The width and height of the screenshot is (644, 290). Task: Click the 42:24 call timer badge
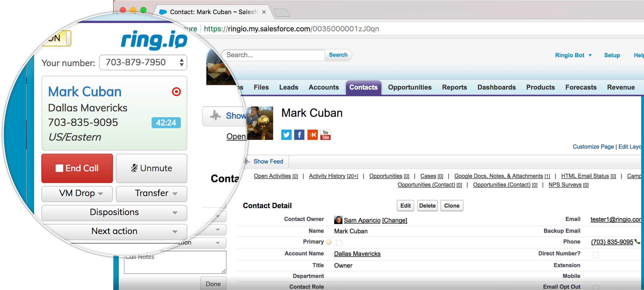coord(166,123)
